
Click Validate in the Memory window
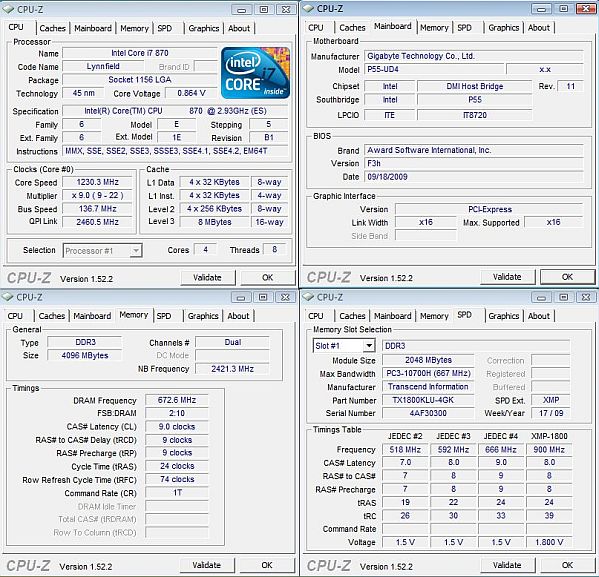207,565
